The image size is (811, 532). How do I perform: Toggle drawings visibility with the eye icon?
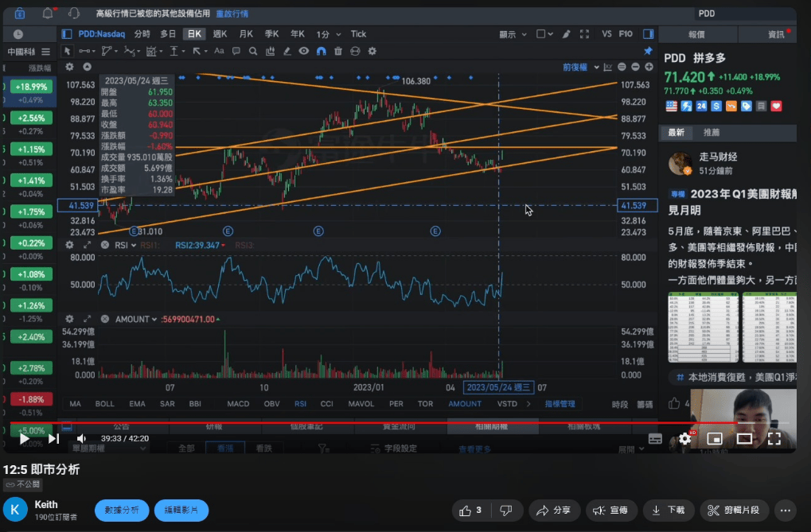(x=303, y=51)
